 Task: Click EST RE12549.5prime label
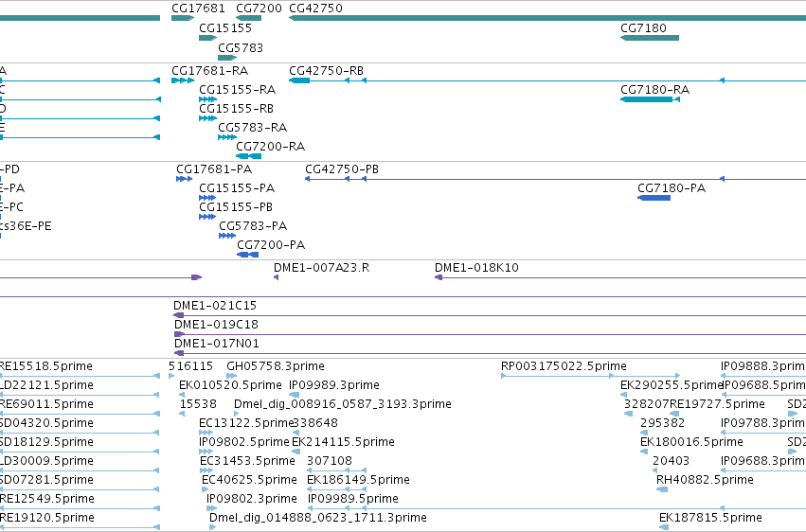pyautogui.click(x=46, y=500)
